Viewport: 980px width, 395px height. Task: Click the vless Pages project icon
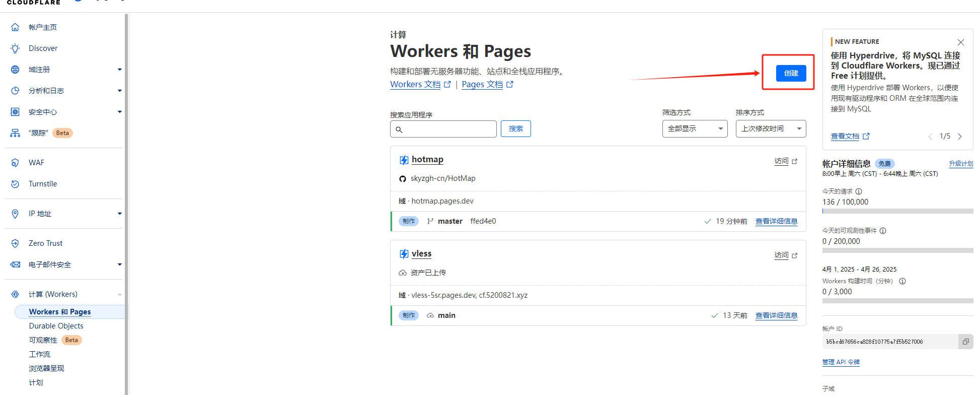404,254
